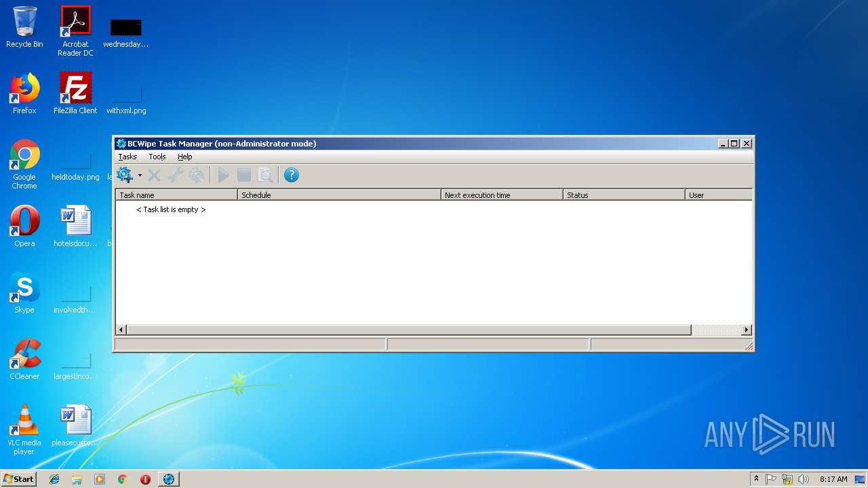Image resolution: width=868 pixels, height=488 pixels.
Task: Select the CCleaner desktop shortcut
Action: tap(24, 359)
